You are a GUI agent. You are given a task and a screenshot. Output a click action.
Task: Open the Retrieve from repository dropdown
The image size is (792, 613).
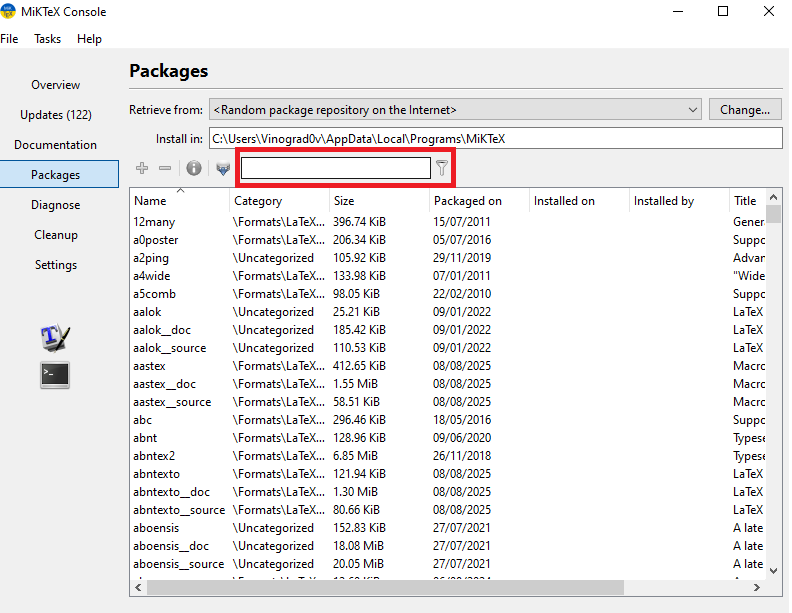pos(455,110)
